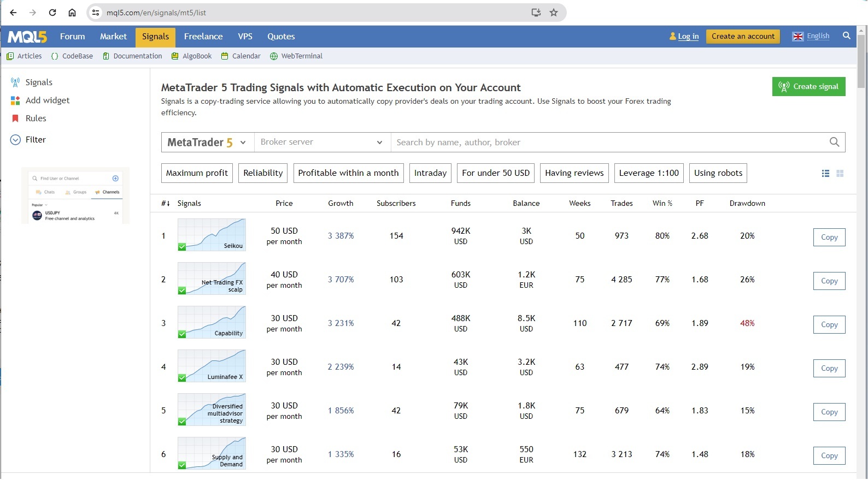Click the browser forward arrow

pos(33,13)
